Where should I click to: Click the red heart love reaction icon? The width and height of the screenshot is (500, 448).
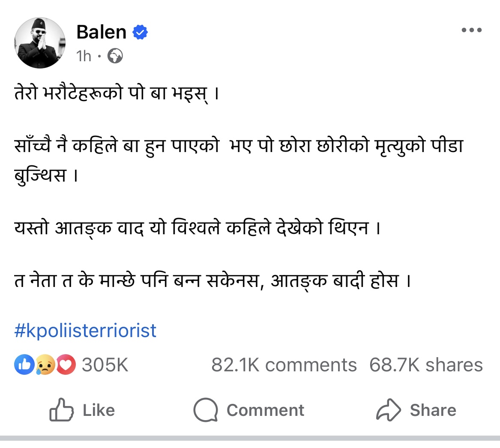(x=66, y=365)
